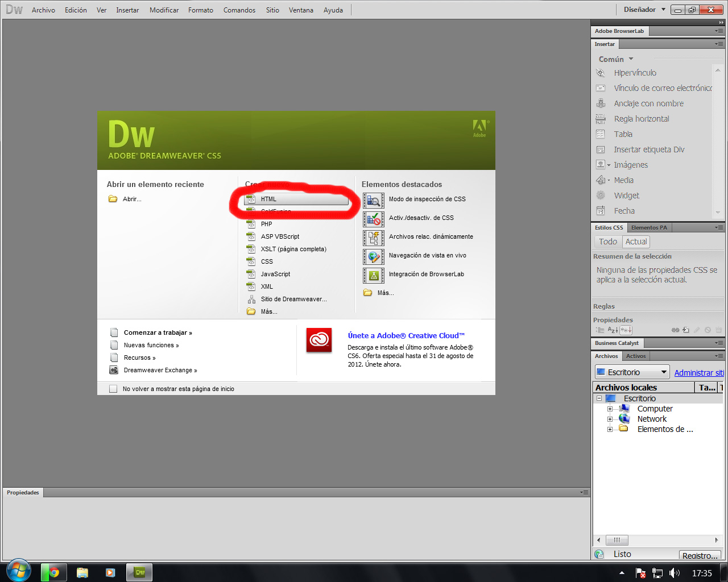Insert a Tabla using its panel icon
Image resolution: width=728 pixels, height=582 pixels.
[602, 134]
